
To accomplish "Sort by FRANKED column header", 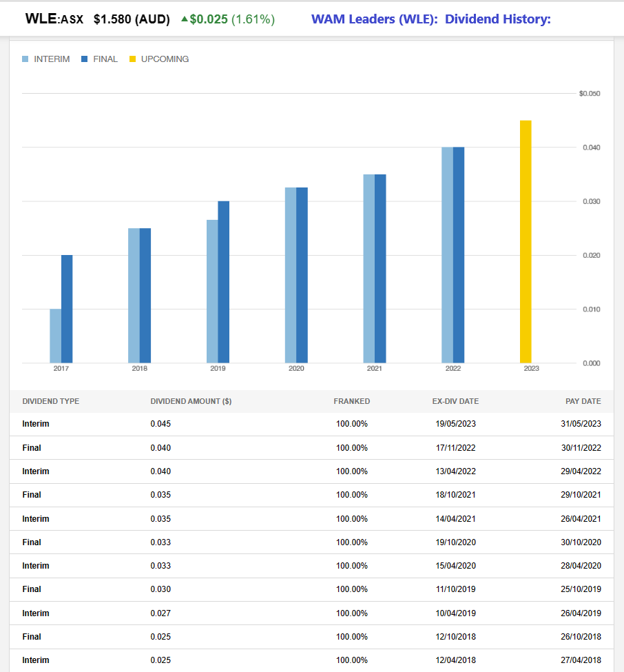I will pos(352,401).
